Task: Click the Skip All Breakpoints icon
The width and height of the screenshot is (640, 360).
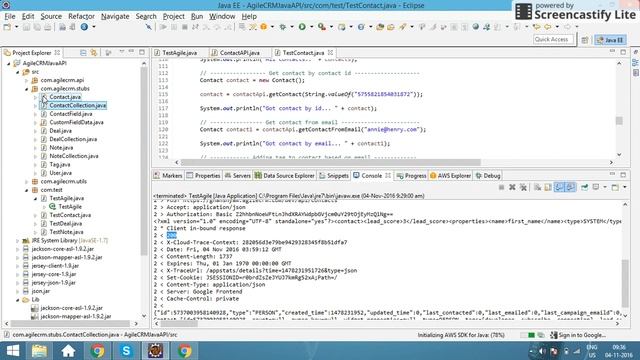Action: 149,27
